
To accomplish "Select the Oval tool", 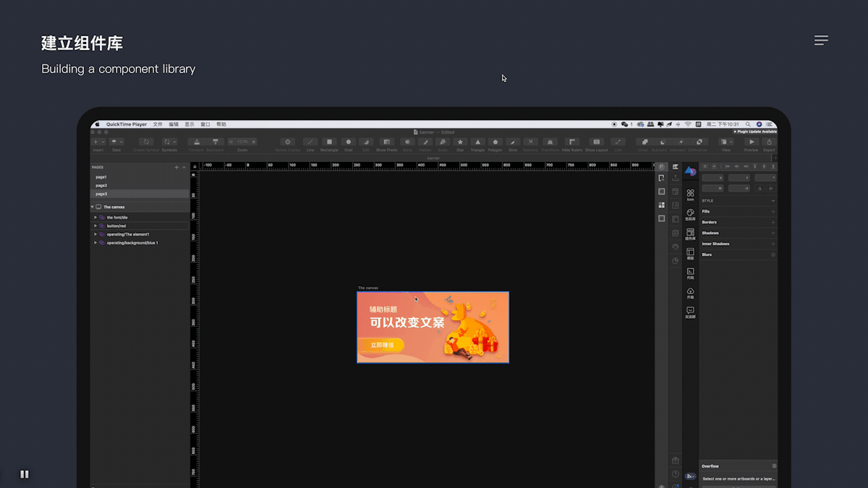I will [349, 142].
